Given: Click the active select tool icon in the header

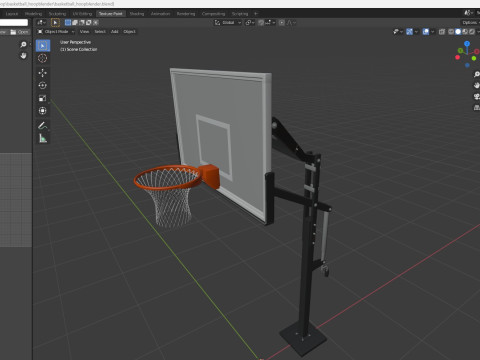Looking at the screenshot, I should tap(55, 23).
